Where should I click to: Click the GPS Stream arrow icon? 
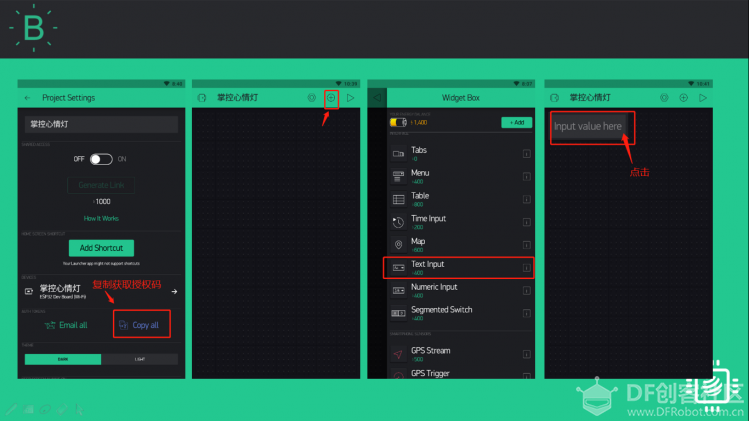398,354
